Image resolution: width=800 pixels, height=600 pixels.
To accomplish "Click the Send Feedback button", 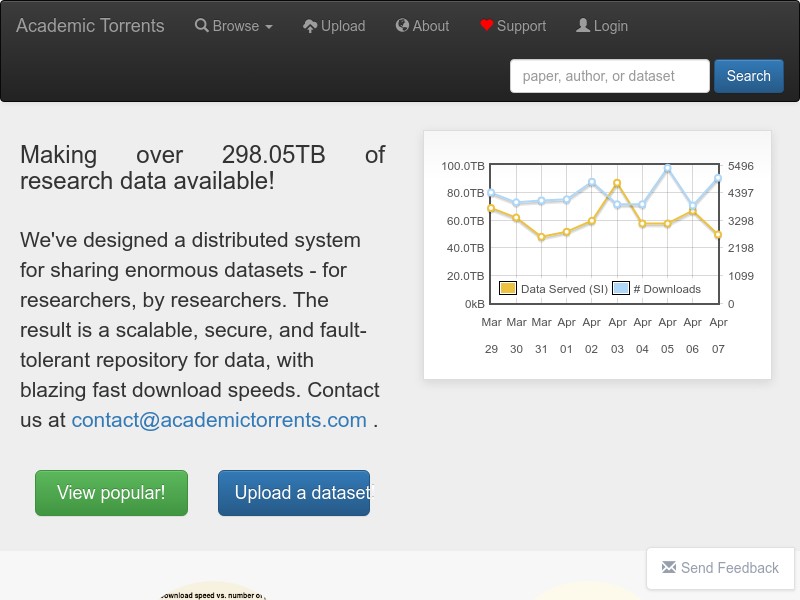I will tap(720, 568).
